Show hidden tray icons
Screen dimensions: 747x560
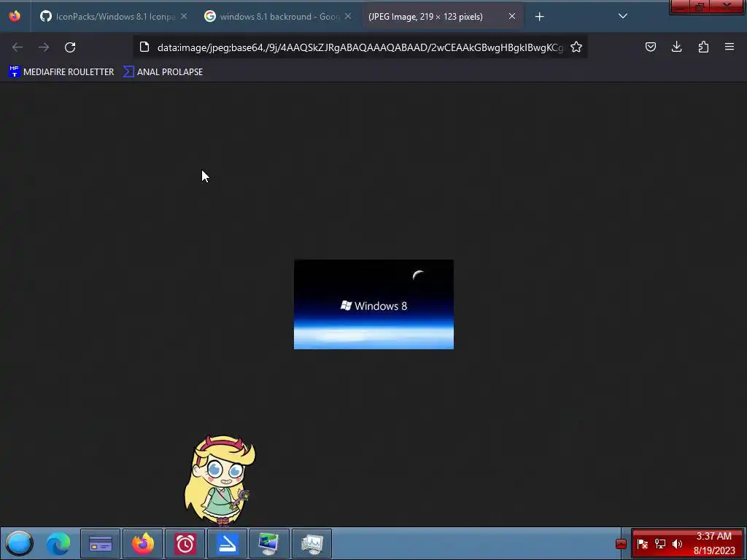[621, 544]
